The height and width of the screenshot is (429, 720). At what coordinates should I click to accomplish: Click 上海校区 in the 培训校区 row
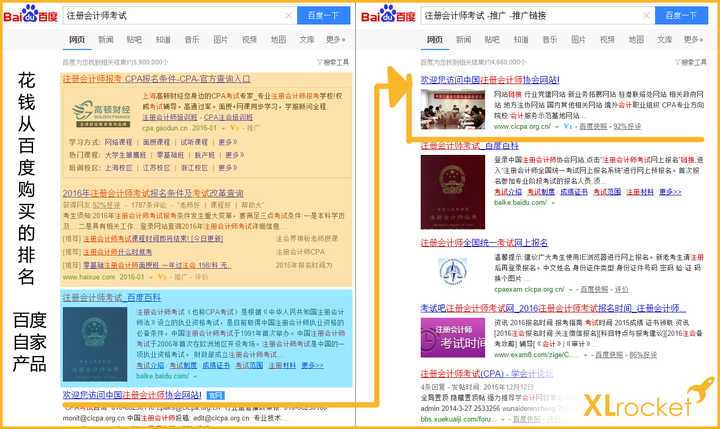[x=118, y=168]
